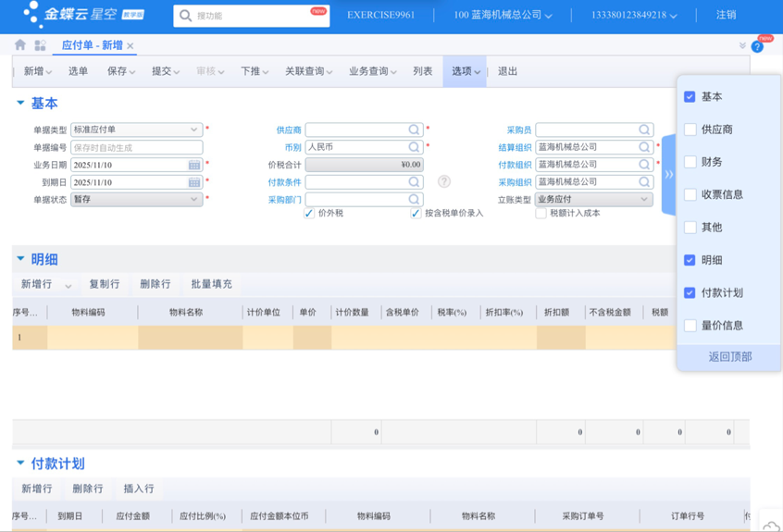Collapse the 明细 section

click(x=20, y=259)
